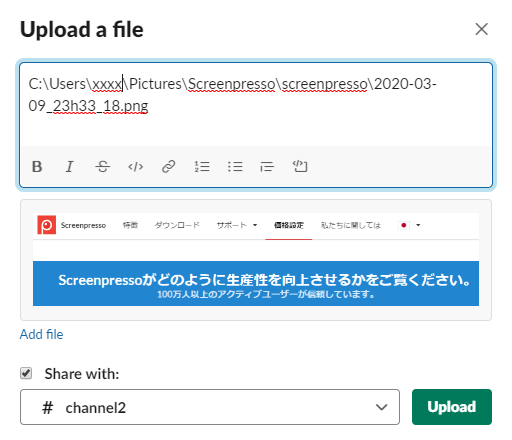The width and height of the screenshot is (512, 440).
Task: Insert a link with link icon
Action: [168, 166]
